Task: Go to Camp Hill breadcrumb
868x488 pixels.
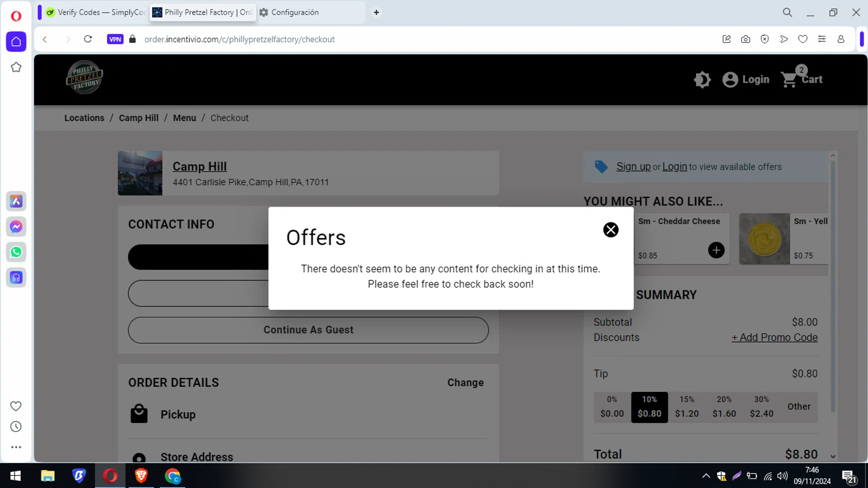Action: coord(139,118)
